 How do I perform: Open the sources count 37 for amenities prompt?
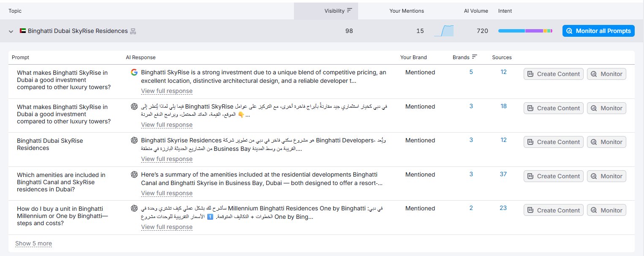tap(503, 174)
